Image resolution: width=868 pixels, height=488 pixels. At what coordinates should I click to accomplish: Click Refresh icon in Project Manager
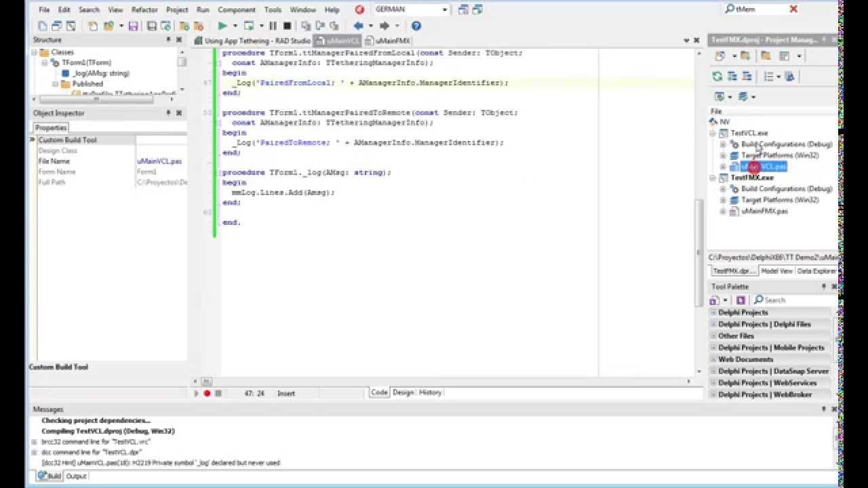click(x=717, y=76)
